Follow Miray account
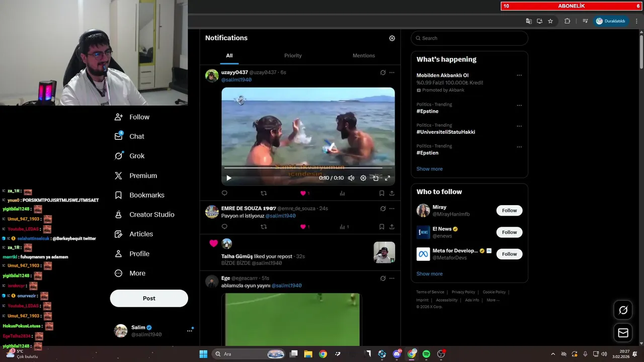Screen dimensions: 644x362 [509, 211]
